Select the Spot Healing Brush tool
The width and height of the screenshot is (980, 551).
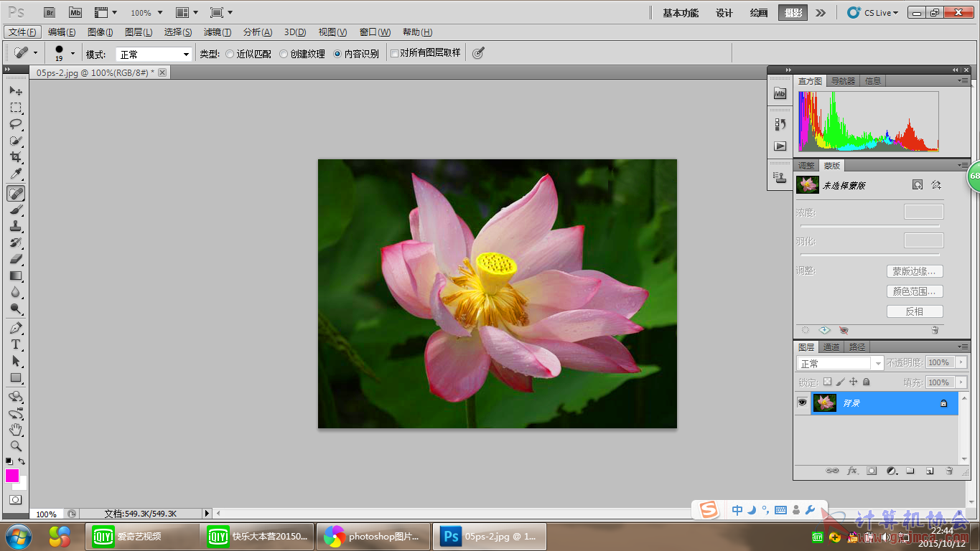16,193
